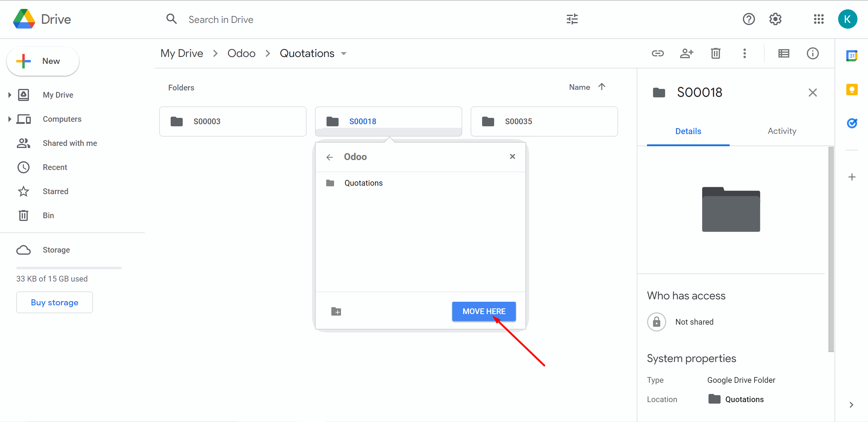Open Shared with me
Viewport: 868px width, 422px height.
coord(70,143)
